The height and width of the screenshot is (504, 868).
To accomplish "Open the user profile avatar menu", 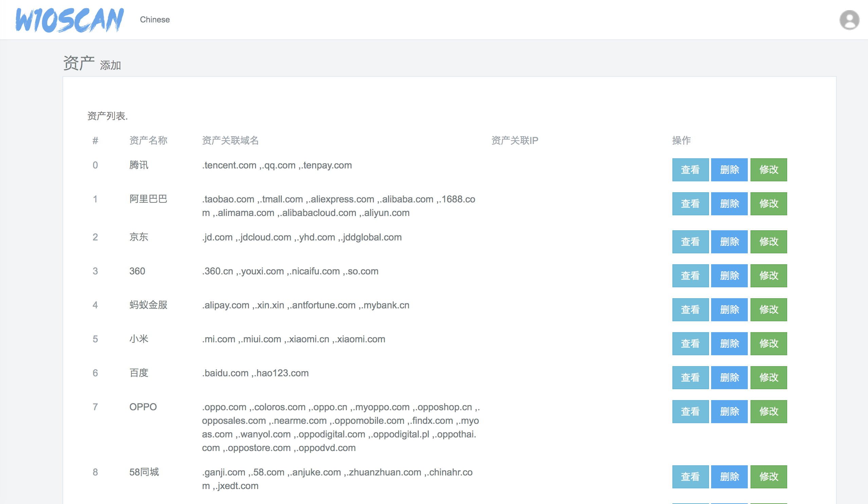I will tap(849, 20).
